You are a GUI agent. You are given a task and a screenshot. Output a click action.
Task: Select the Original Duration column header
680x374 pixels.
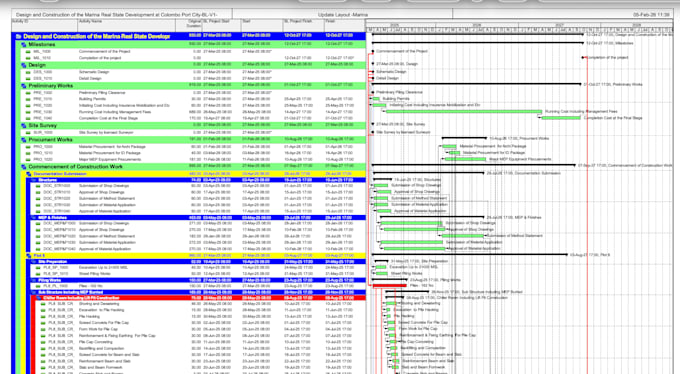pyautogui.click(x=189, y=25)
